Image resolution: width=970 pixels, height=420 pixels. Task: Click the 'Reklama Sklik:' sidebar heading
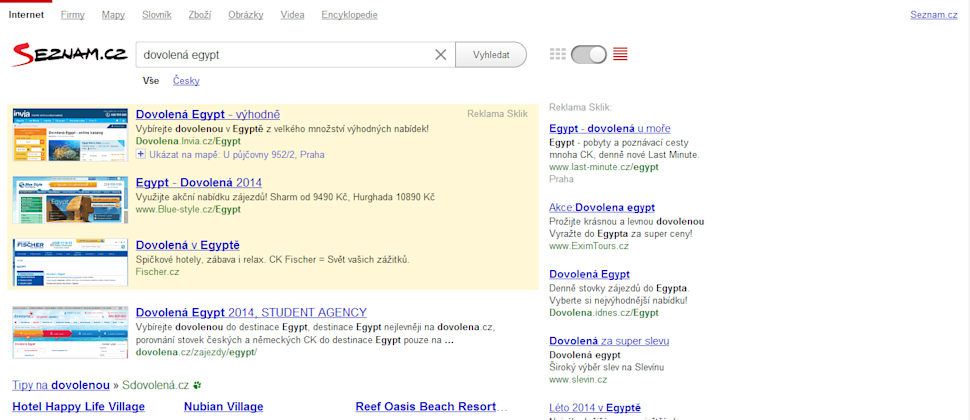tap(580, 108)
